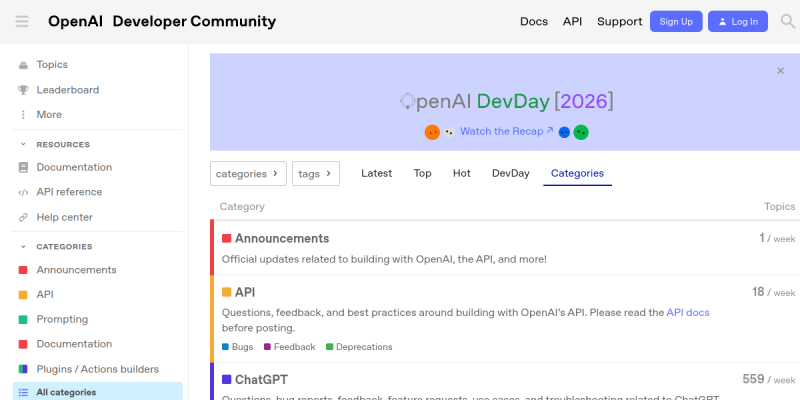Image resolution: width=800 pixels, height=400 pixels.
Task: Collapse the CATEGORIES section chevron
Action: 23,246
